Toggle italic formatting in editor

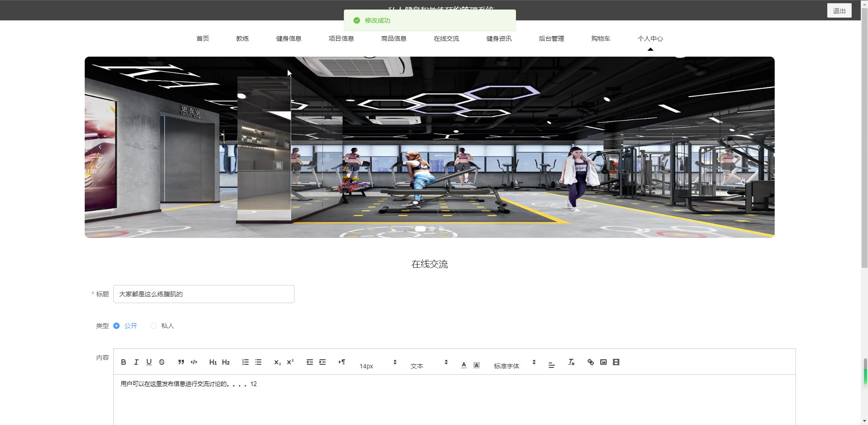136,362
